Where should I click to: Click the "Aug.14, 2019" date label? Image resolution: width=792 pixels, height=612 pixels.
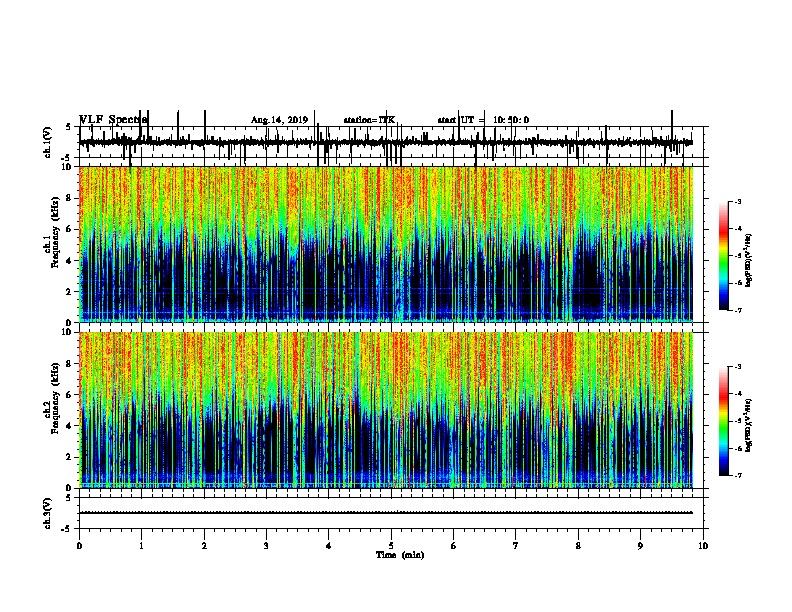(279, 120)
